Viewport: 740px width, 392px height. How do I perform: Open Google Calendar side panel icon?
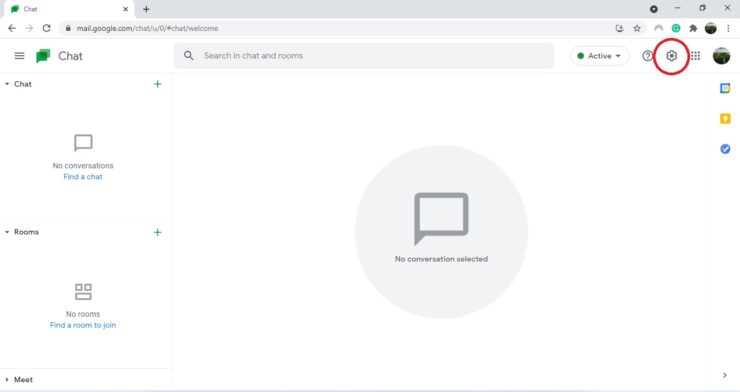tap(725, 88)
